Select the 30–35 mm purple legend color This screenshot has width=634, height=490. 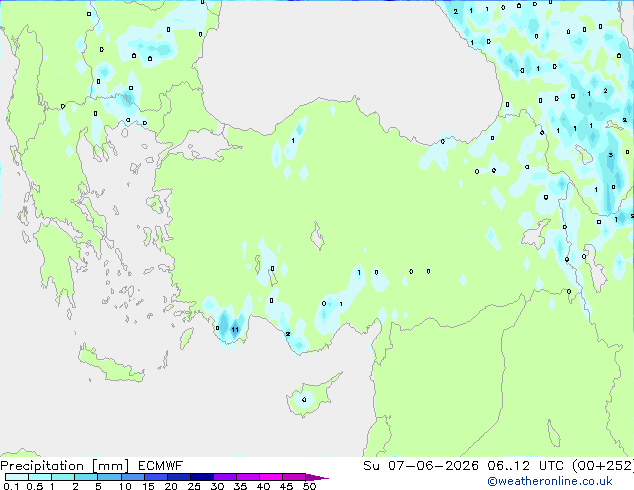coord(225,477)
